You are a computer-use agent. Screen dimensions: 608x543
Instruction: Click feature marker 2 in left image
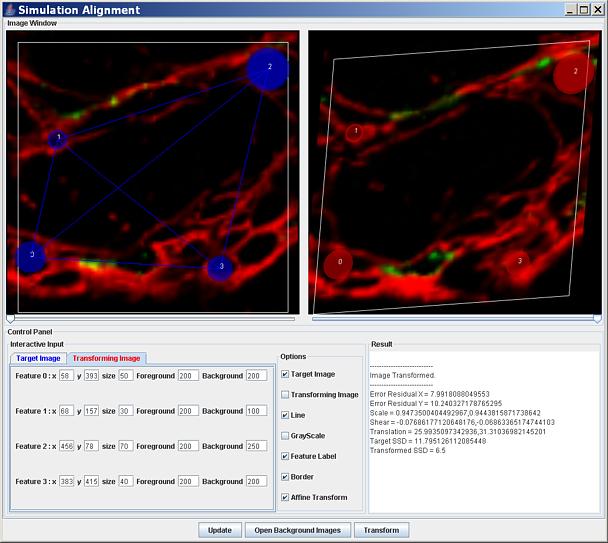coord(268,67)
